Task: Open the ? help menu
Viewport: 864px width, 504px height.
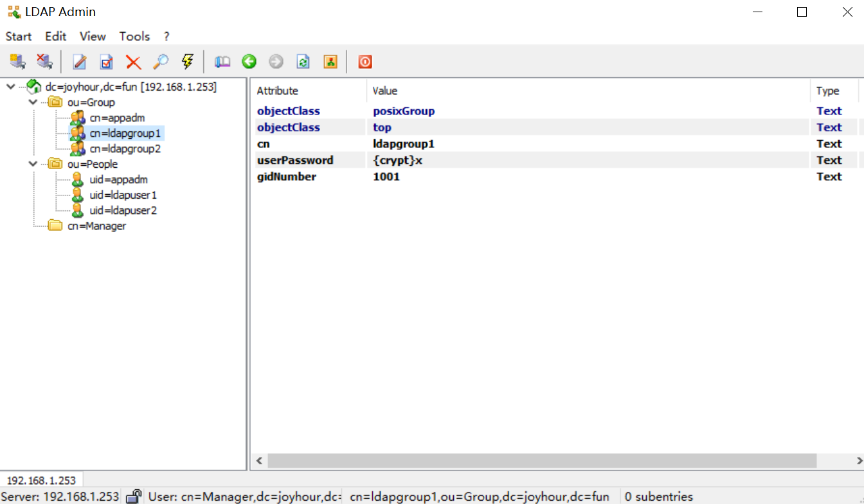Action: point(166,36)
